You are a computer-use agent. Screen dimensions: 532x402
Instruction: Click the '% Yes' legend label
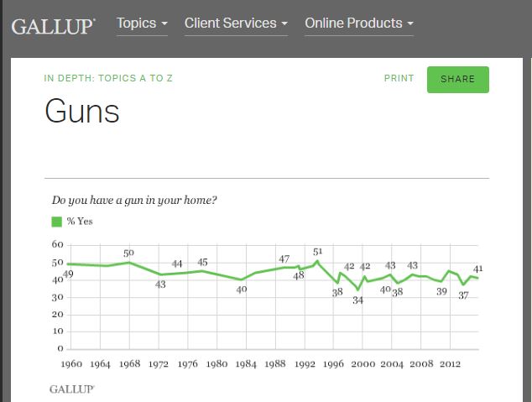click(x=80, y=222)
